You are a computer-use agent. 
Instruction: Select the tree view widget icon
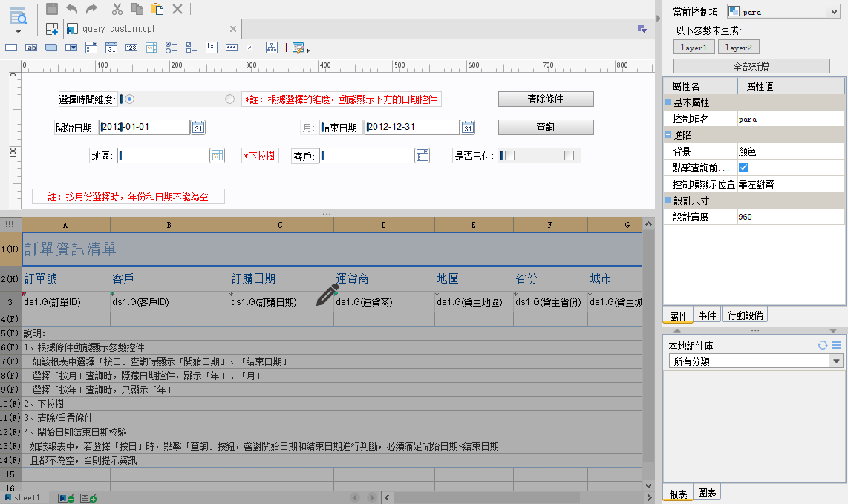click(272, 48)
